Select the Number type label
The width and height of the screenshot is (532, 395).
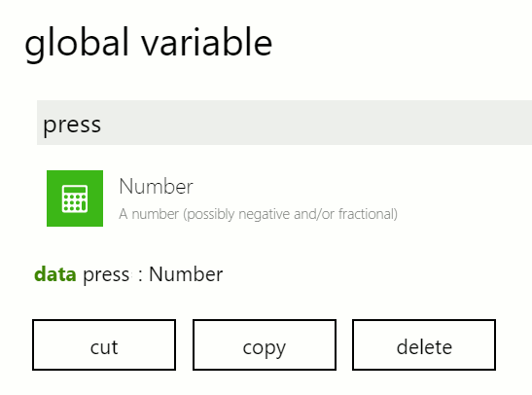pyautogui.click(x=156, y=186)
